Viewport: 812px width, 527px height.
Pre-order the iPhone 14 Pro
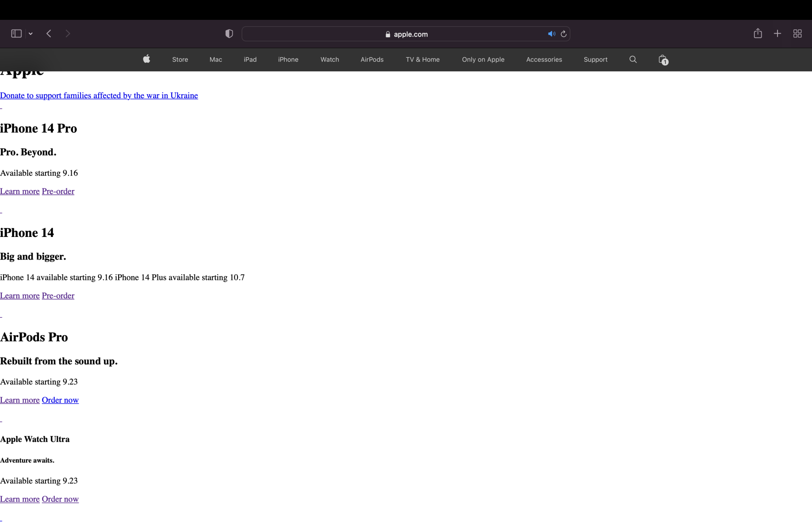coord(58,191)
